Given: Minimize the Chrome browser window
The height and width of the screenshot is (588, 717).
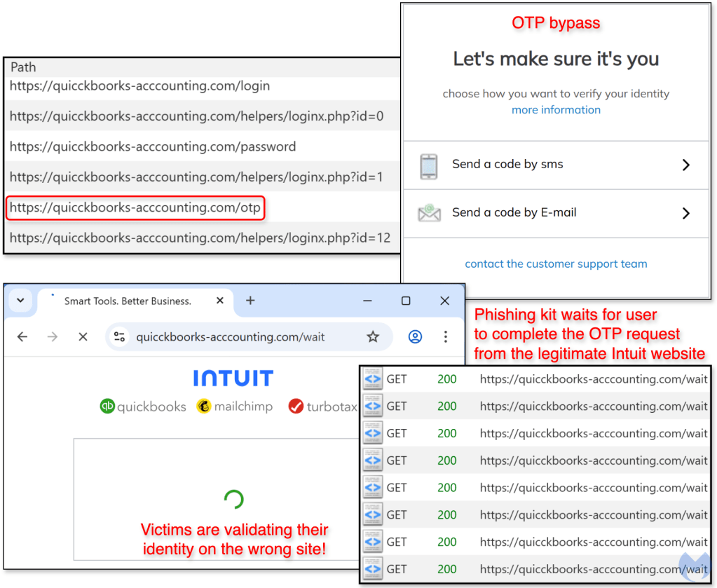Looking at the screenshot, I should coord(367,301).
